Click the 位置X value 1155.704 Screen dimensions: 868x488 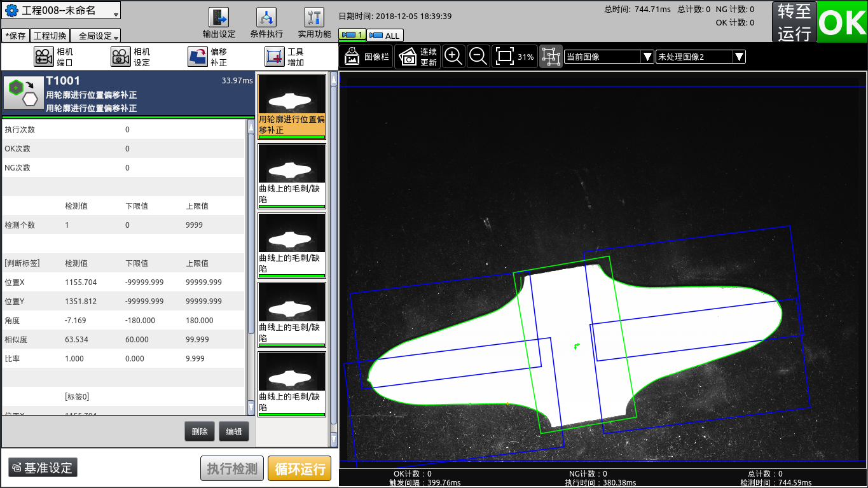point(81,282)
